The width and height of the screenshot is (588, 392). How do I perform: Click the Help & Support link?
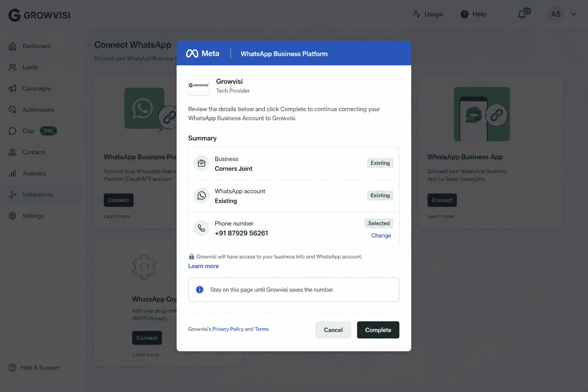tap(40, 367)
